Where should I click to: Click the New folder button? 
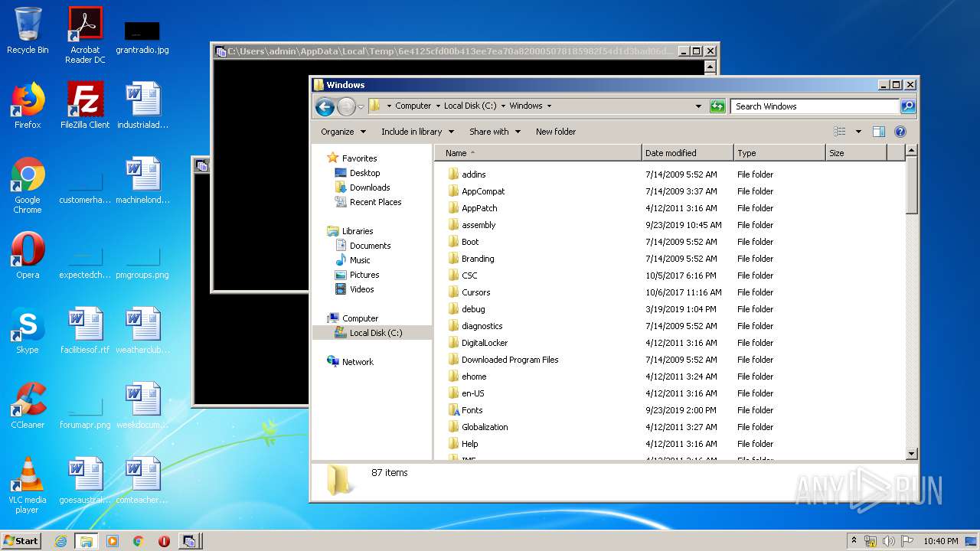(556, 132)
